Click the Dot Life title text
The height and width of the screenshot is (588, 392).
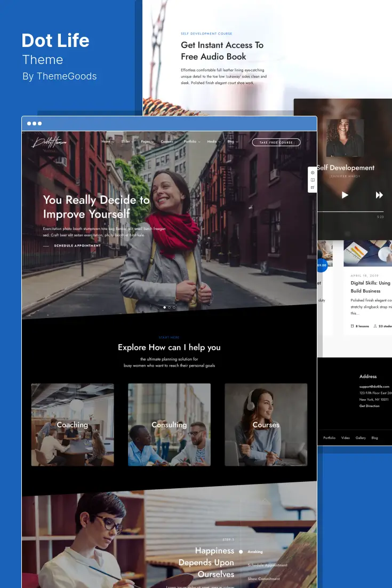point(55,41)
